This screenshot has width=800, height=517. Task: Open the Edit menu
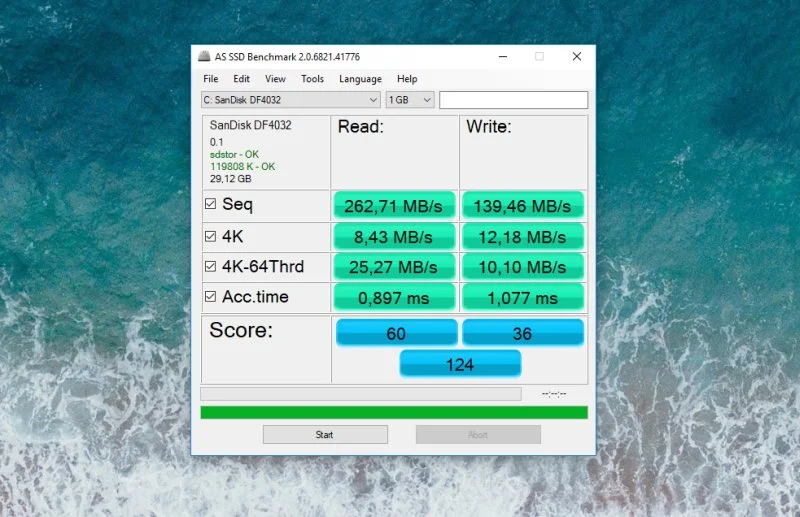click(241, 79)
